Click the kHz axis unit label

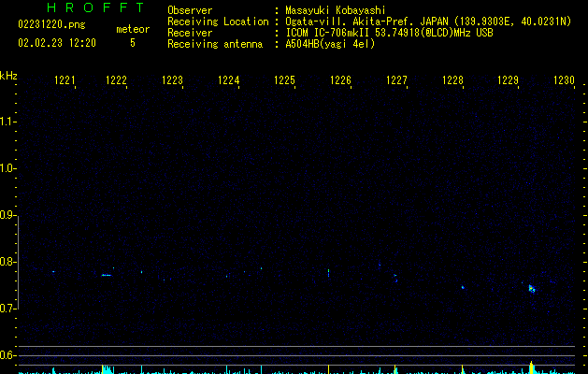[x=8, y=76]
